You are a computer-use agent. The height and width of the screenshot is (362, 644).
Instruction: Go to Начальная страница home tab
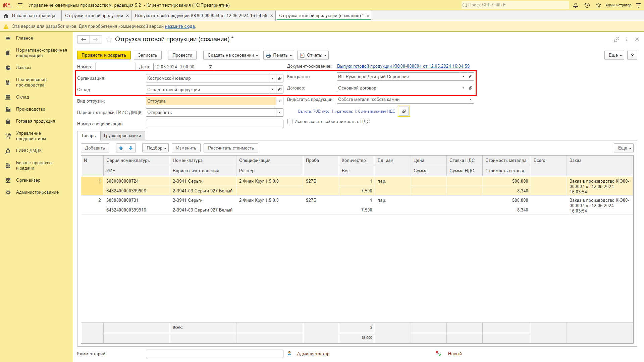[30, 16]
